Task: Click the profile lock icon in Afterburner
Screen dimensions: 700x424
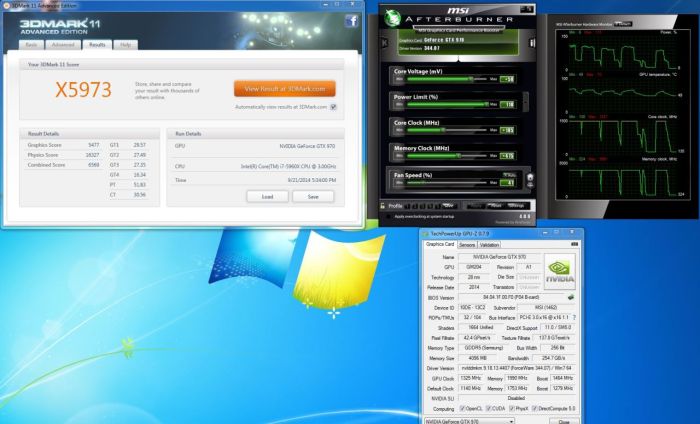Action: click(383, 206)
